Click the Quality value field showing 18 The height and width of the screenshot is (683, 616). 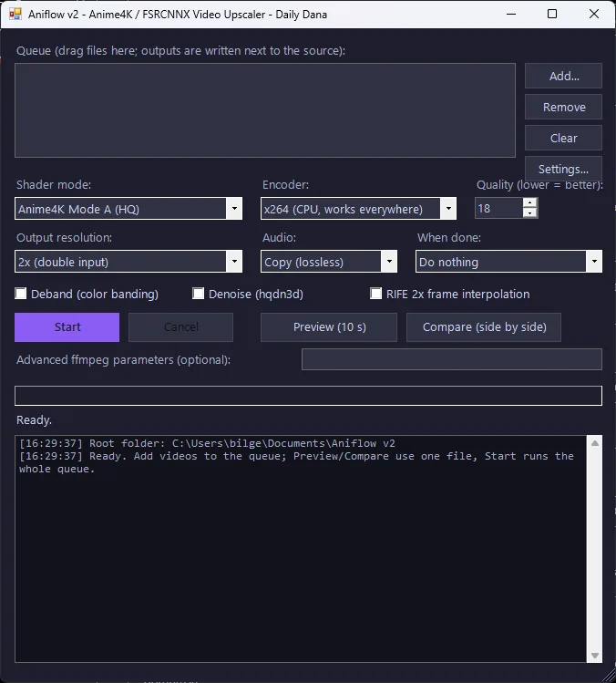[498, 208]
